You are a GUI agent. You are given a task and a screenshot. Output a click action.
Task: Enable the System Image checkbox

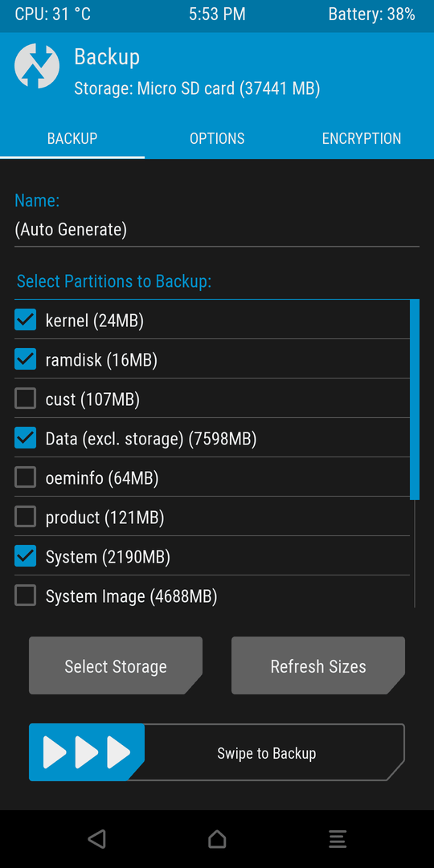26,596
